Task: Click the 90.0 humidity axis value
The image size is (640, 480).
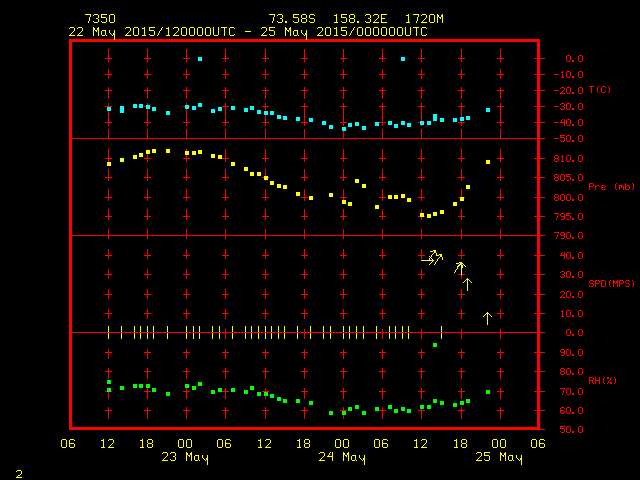Action: [571, 353]
